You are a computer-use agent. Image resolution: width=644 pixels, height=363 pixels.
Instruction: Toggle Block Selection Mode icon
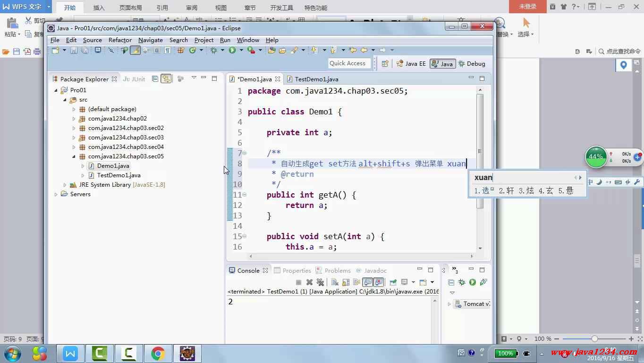tap(157, 50)
